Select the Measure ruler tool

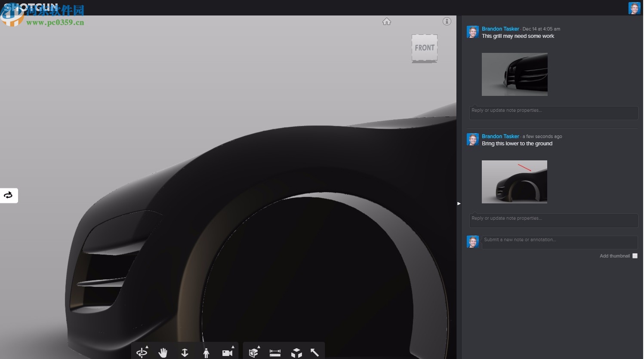275,353
